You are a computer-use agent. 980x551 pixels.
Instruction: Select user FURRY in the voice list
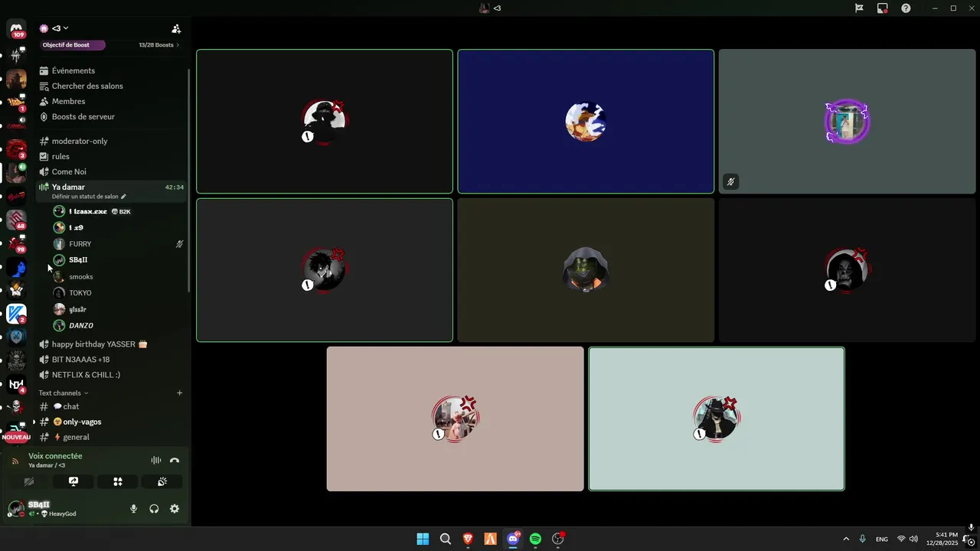tap(80, 244)
